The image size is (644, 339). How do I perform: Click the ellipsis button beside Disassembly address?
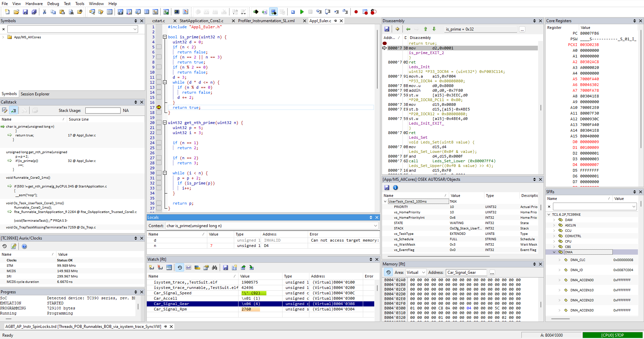[522, 30]
